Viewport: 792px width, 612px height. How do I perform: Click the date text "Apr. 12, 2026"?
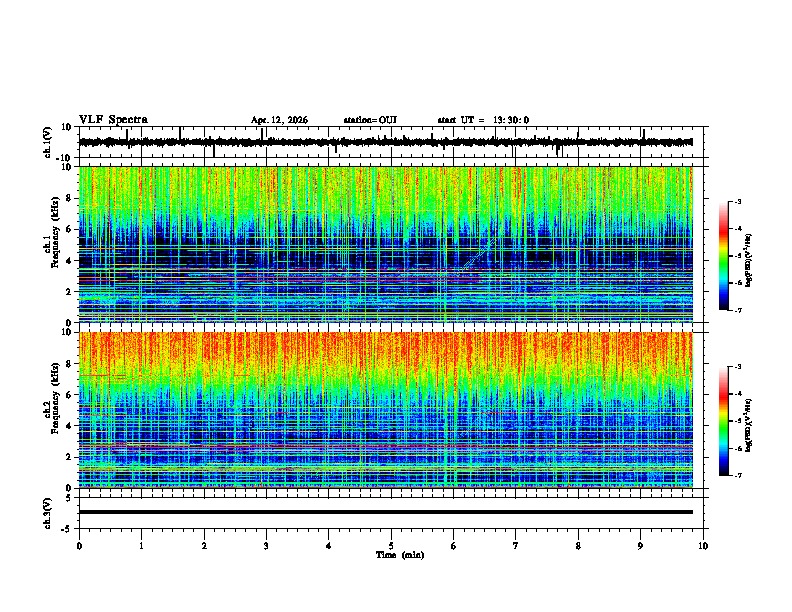pos(279,120)
